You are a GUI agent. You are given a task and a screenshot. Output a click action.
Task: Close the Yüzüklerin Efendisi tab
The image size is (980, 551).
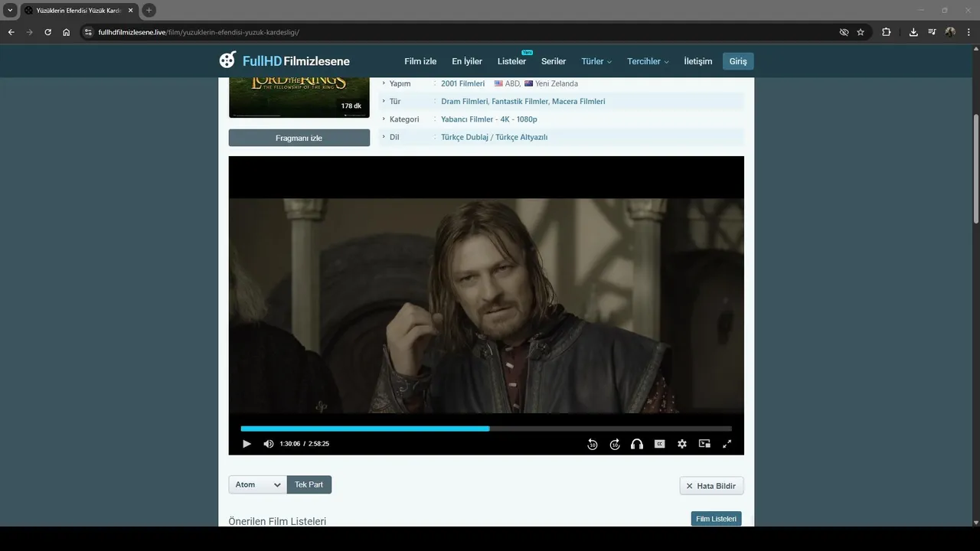click(x=130, y=10)
